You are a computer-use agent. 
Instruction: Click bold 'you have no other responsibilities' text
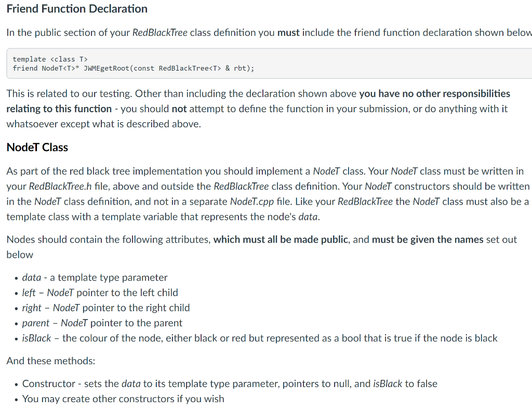(x=435, y=94)
